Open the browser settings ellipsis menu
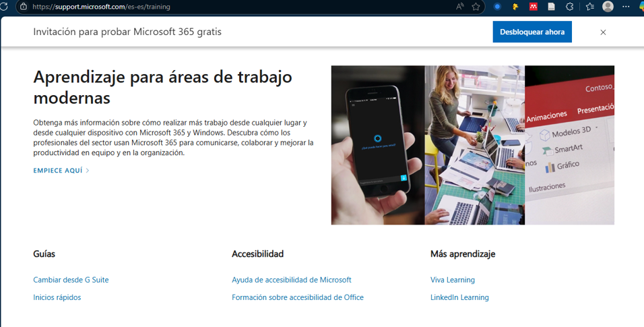The image size is (644, 327). tap(626, 7)
